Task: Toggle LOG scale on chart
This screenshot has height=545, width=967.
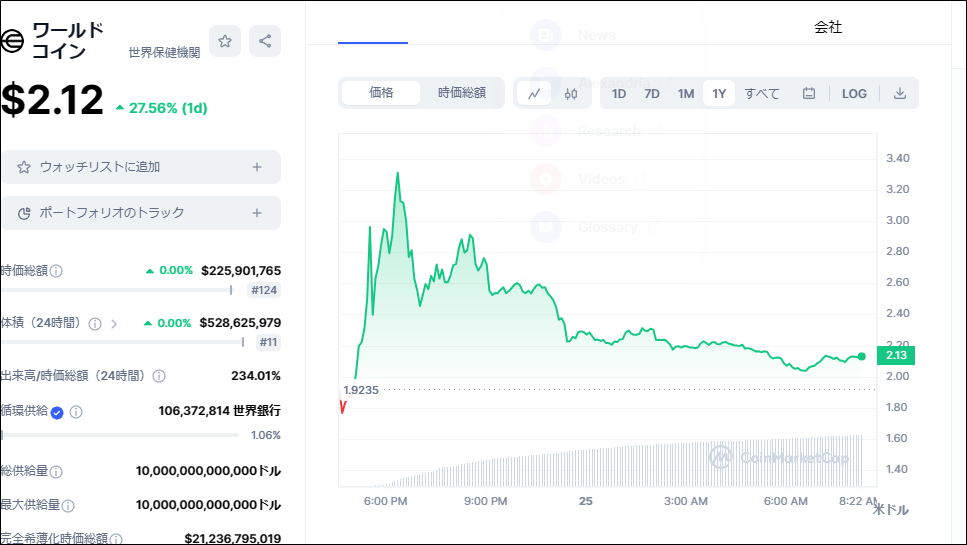Action: [854, 94]
